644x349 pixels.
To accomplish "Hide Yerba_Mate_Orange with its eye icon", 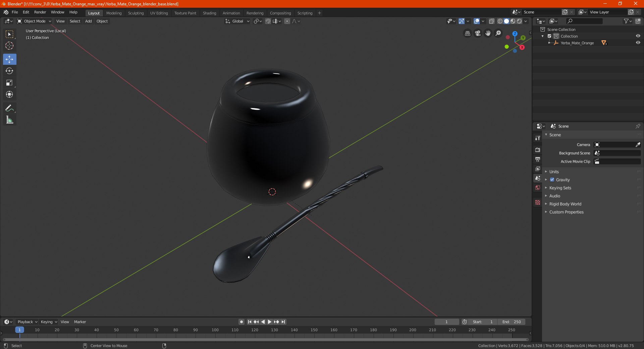I will pos(638,43).
